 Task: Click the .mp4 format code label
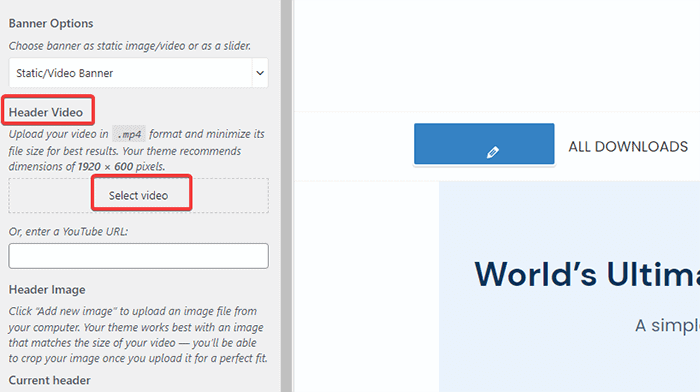point(129,134)
